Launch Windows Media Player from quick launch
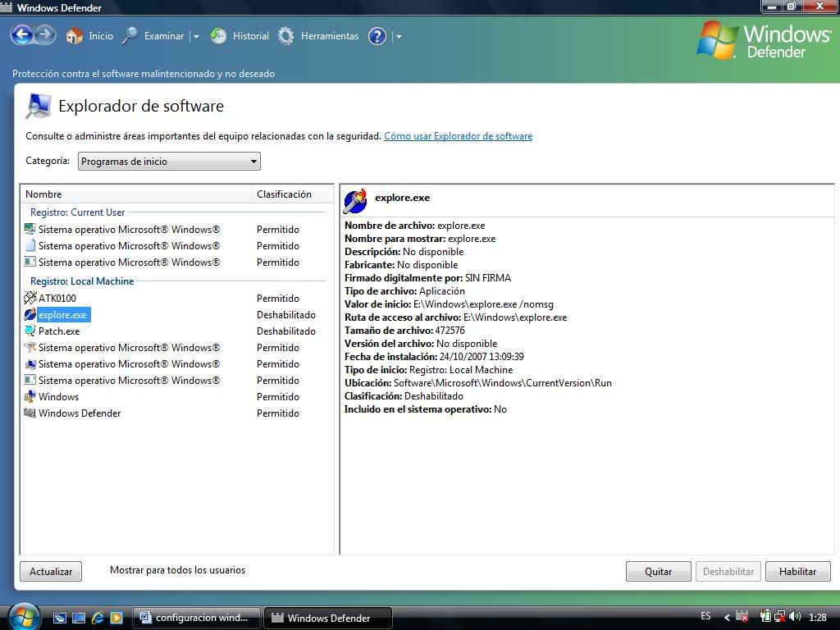The width and height of the screenshot is (840, 630). tap(116, 618)
